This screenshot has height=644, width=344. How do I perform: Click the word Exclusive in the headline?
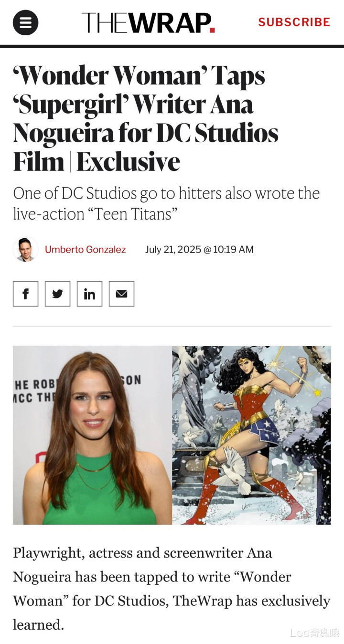[128, 162]
